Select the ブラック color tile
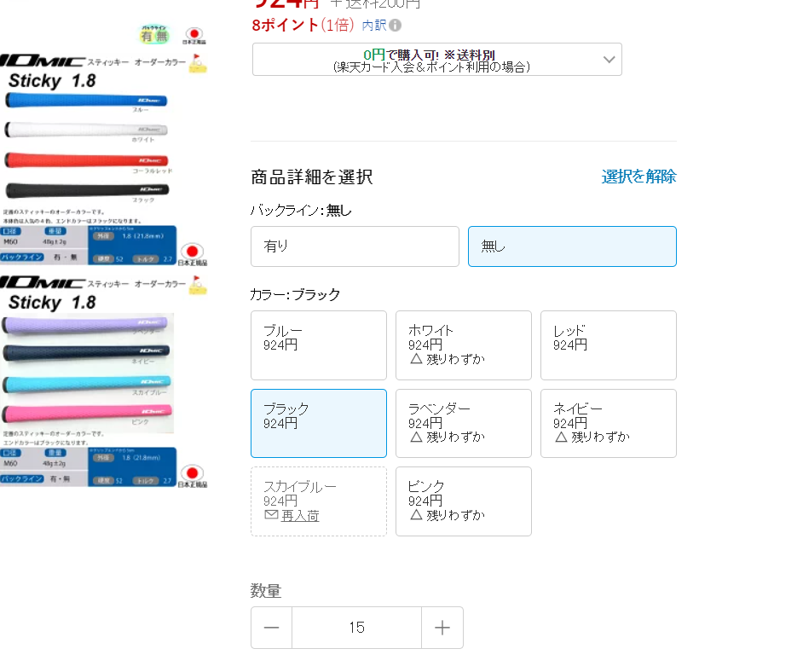The image size is (803, 672). [x=318, y=423]
